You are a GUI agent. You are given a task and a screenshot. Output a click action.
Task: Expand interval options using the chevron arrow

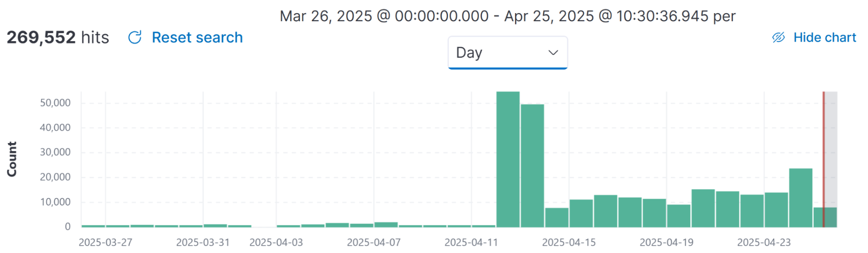[x=553, y=53]
